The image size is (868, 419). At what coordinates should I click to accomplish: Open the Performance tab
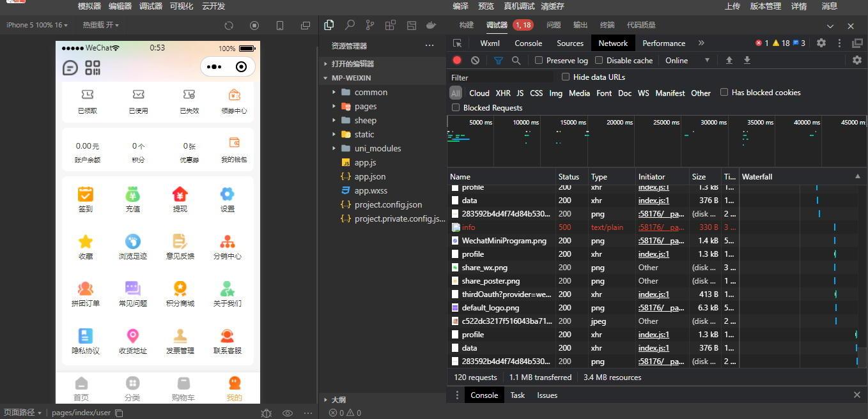click(663, 43)
